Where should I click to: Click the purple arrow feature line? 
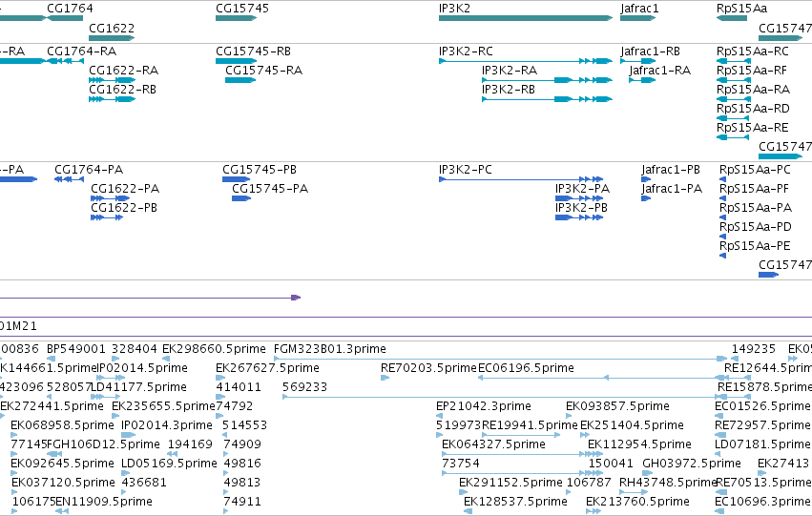point(148,298)
